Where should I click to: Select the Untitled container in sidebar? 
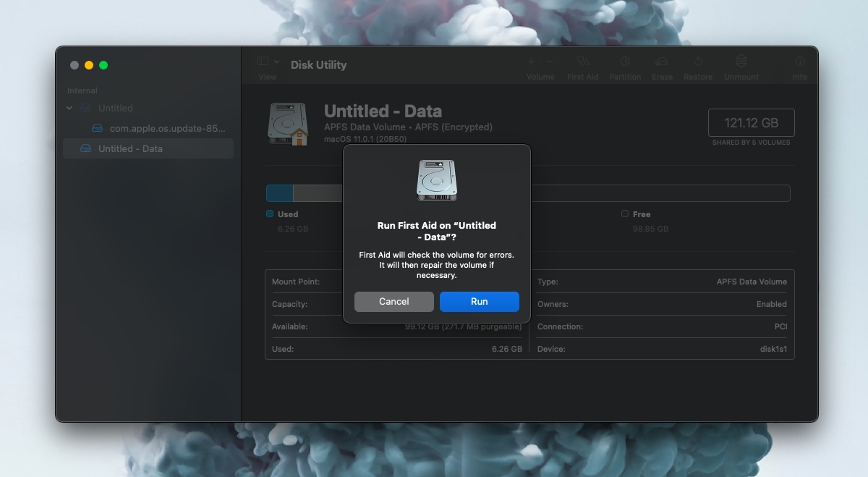[115, 108]
